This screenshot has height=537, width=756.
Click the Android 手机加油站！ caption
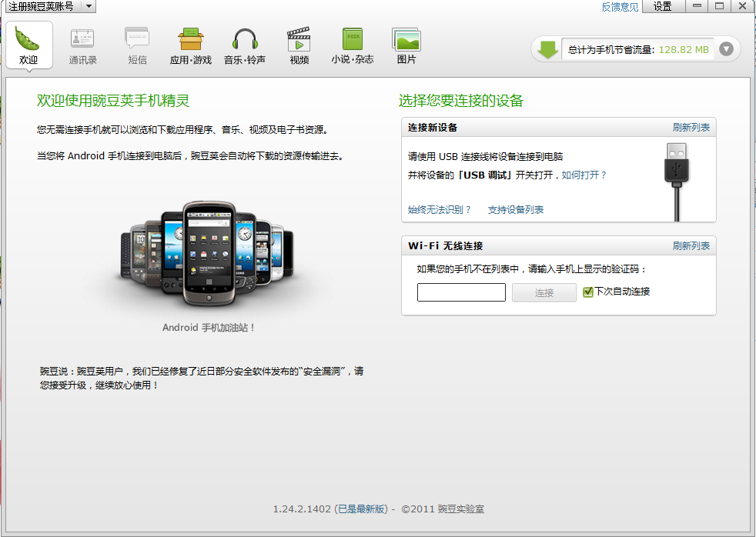pyautogui.click(x=209, y=328)
